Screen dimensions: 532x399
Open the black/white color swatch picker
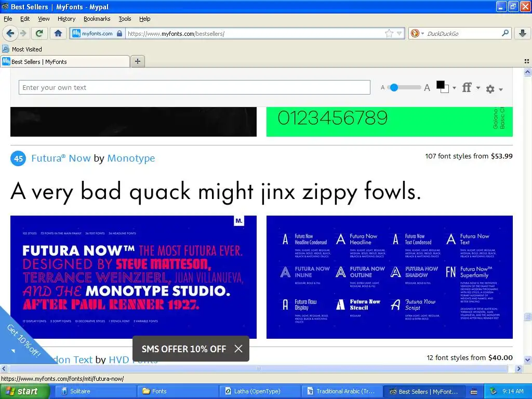point(443,87)
